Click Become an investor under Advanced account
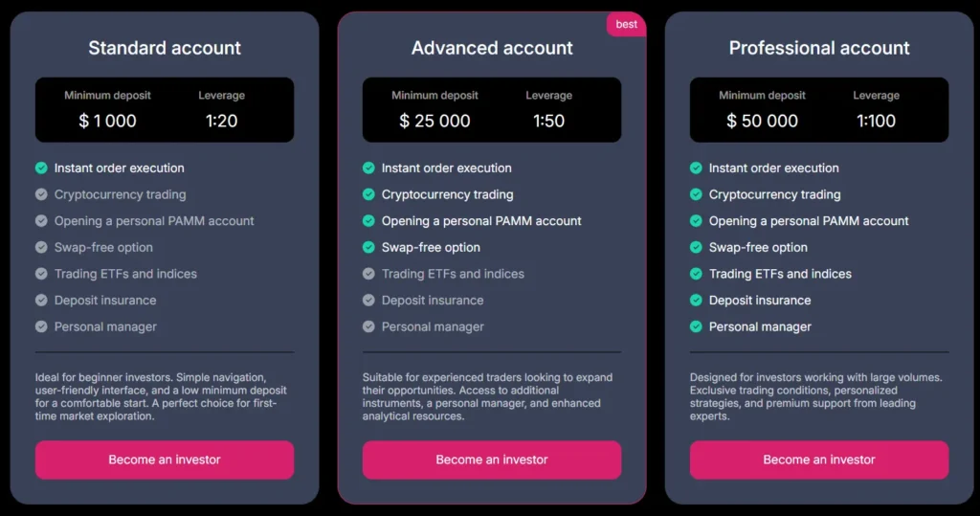Screen dimensions: 980x516 492,460
